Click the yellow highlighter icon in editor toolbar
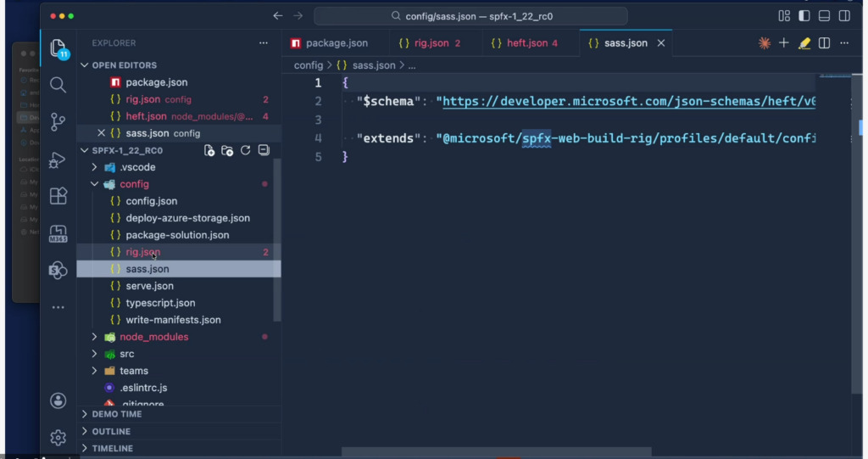Viewport: 868px width, 459px height. click(x=804, y=43)
